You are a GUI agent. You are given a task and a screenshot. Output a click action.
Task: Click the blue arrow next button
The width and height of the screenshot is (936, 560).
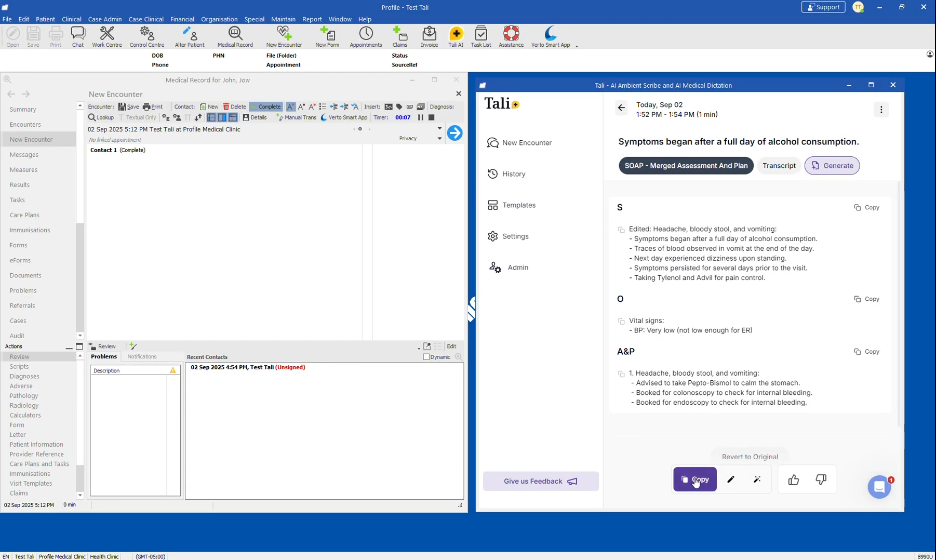(x=454, y=133)
